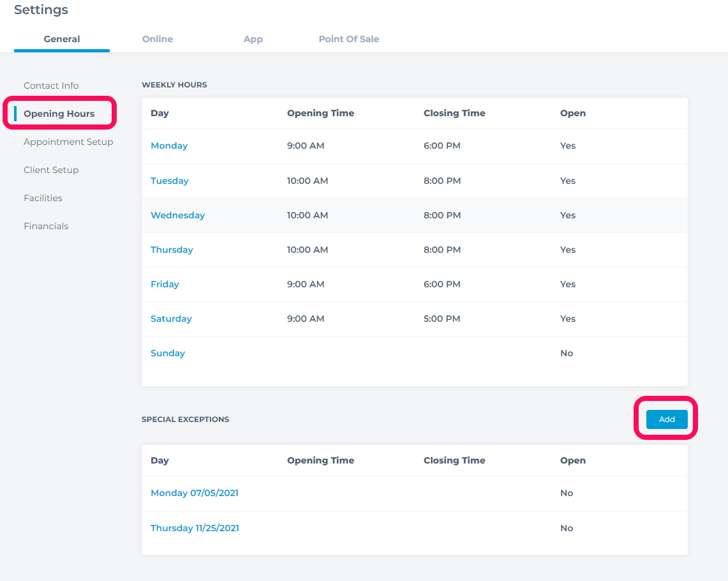
Task: Open Client Setup settings
Action: tap(51, 170)
